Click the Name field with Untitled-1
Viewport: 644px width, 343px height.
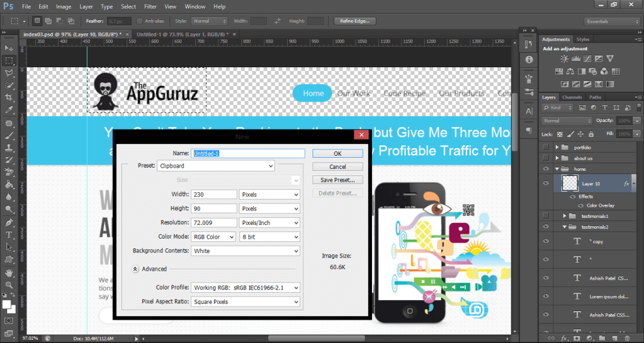click(248, 153)
